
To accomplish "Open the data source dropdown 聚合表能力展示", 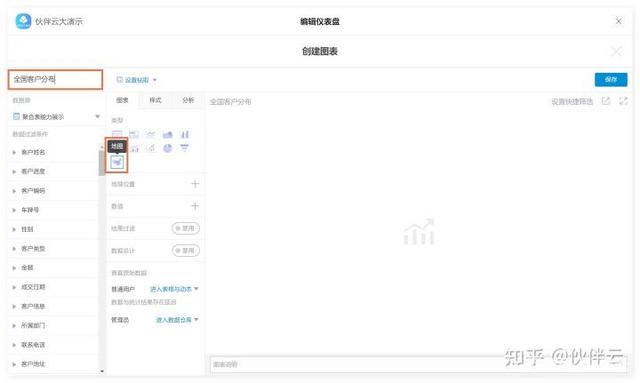I will tap(56, 117).
